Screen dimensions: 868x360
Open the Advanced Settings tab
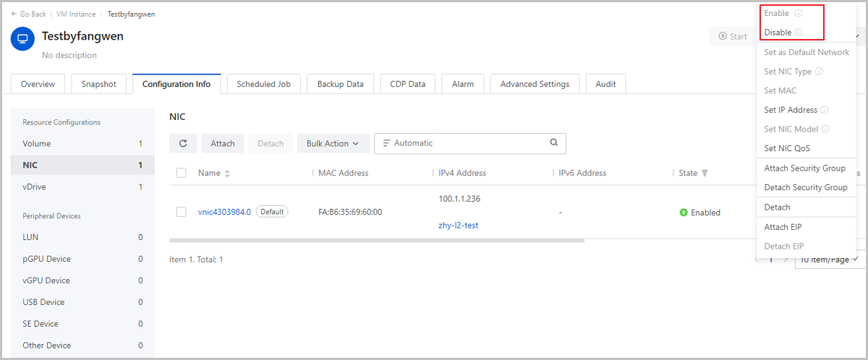[x=535, y=84]
